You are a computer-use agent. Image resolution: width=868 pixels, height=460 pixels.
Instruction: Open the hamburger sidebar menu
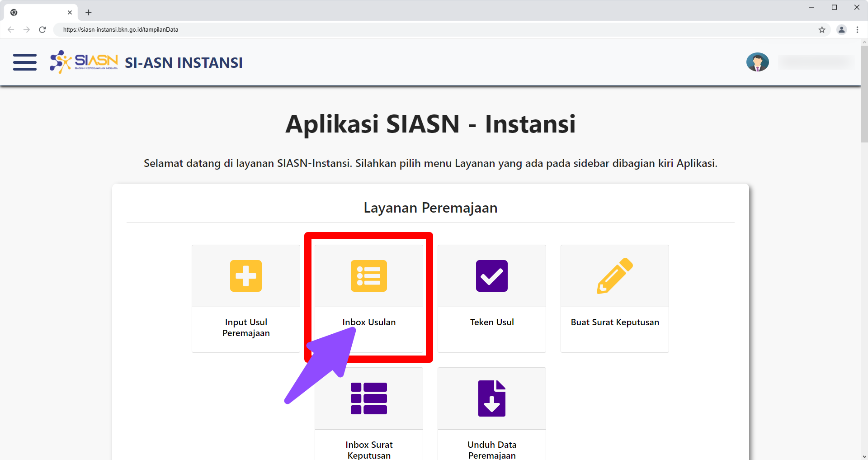click(x=25, y=62)
